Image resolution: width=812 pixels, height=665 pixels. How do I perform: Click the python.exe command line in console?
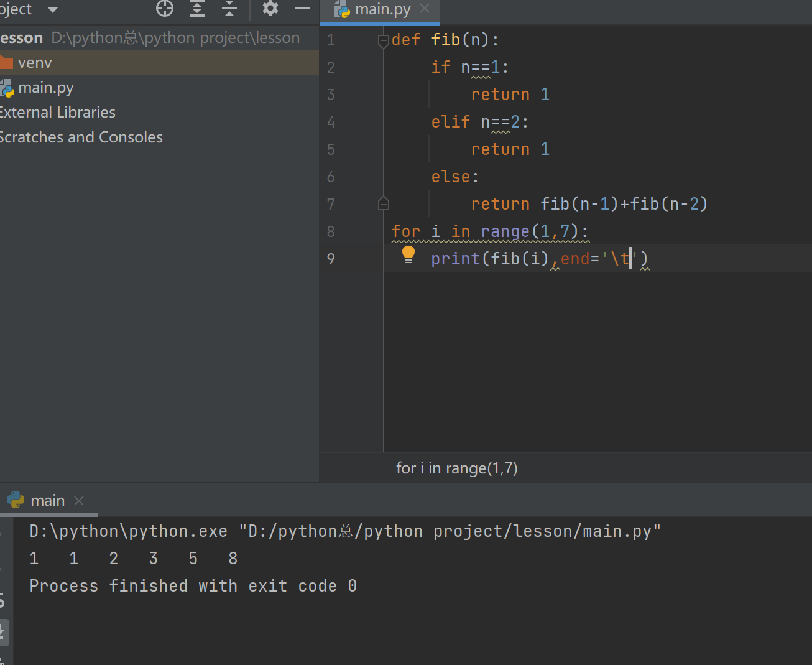pyautogui.click(x=345, y=531)
